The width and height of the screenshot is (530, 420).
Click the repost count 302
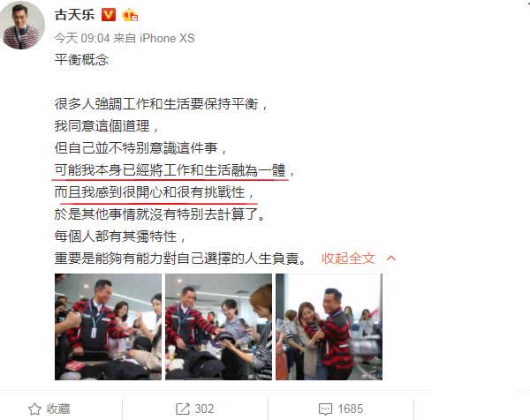(204, 409)
